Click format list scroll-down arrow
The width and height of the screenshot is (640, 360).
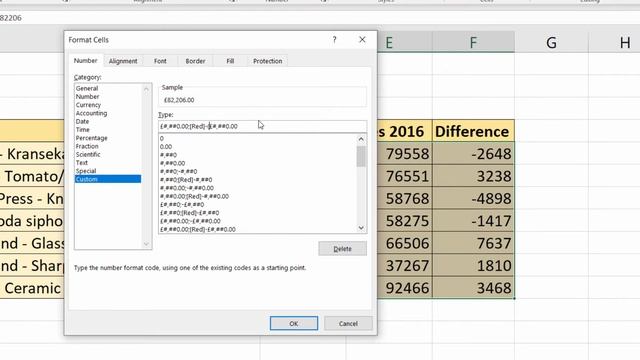pyautogui.click(x=361, y=228)
